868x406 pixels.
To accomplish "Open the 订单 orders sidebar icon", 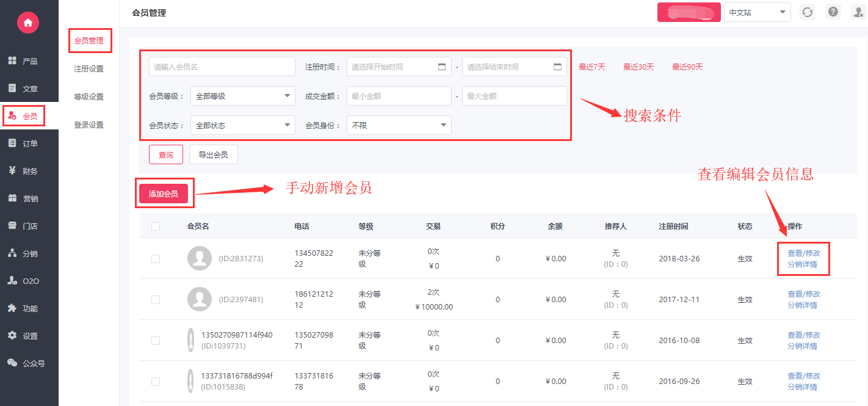I will [x=12, y=143].
